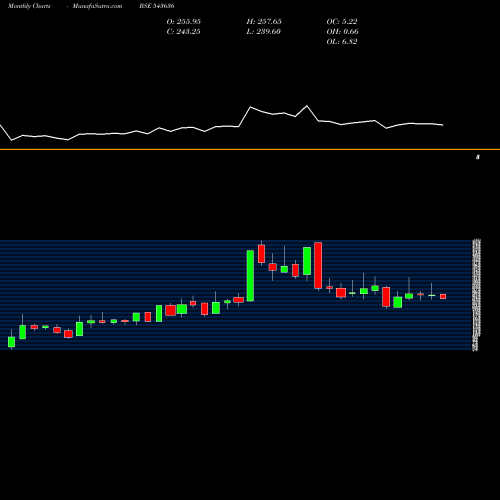Click the "OH: 0.66" value
Viewport: 500px width, 500px height.
pos(343,31)
